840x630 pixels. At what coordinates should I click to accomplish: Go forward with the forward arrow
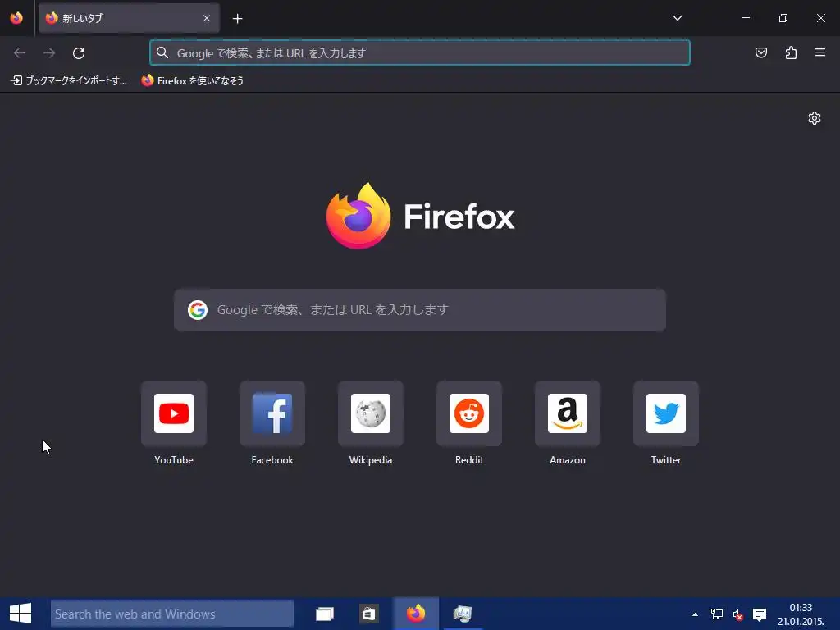click(49, 53)
